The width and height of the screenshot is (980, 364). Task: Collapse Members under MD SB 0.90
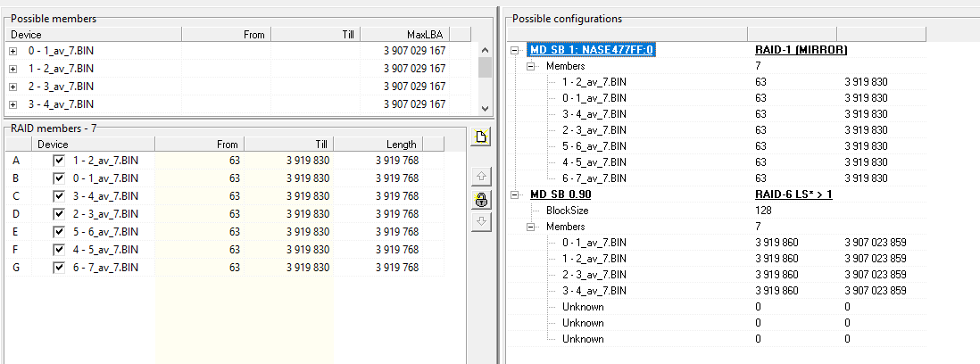click(531, 227)
